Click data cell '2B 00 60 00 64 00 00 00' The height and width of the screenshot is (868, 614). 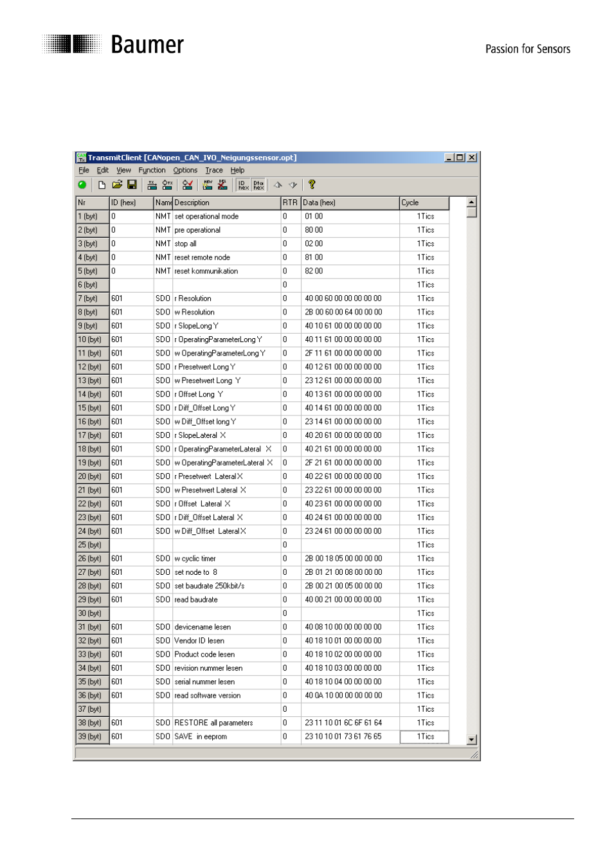[x=350, y=312]
